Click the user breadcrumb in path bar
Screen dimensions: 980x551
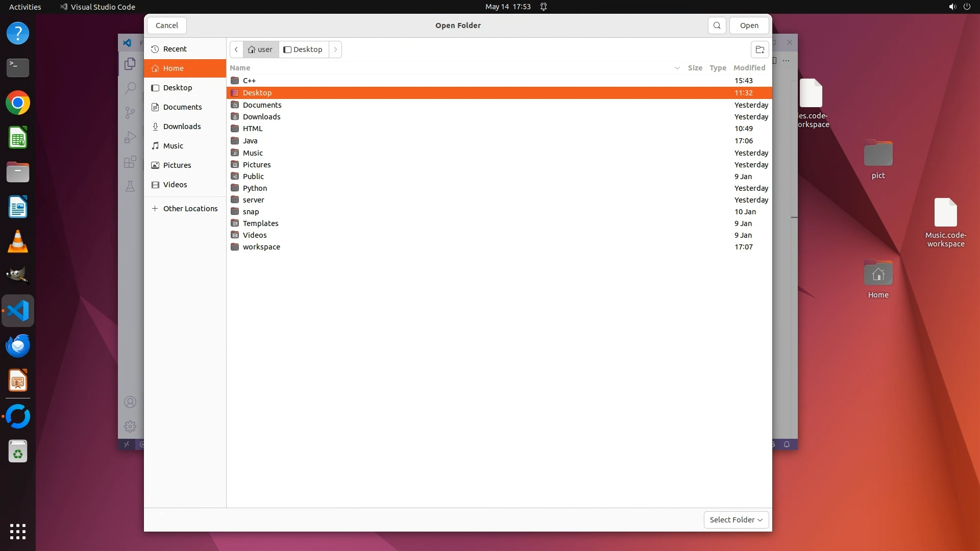click(261, 49)
